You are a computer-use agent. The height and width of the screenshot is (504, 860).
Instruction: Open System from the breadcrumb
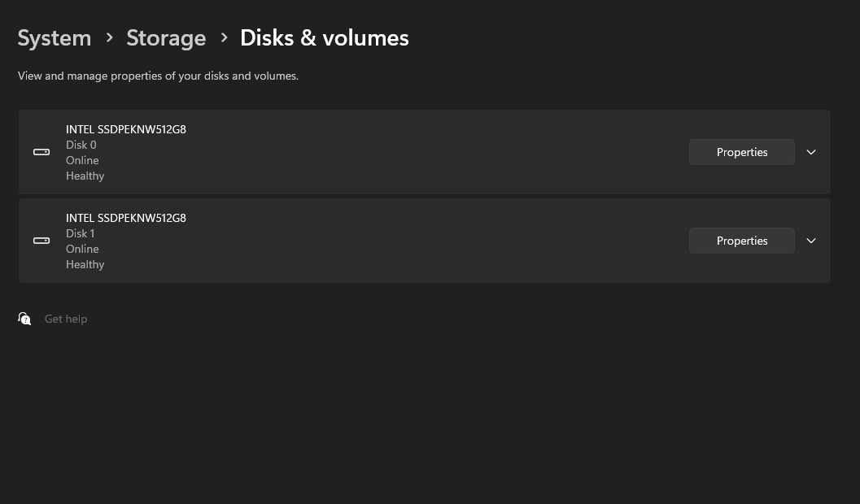tap(54, 37)
